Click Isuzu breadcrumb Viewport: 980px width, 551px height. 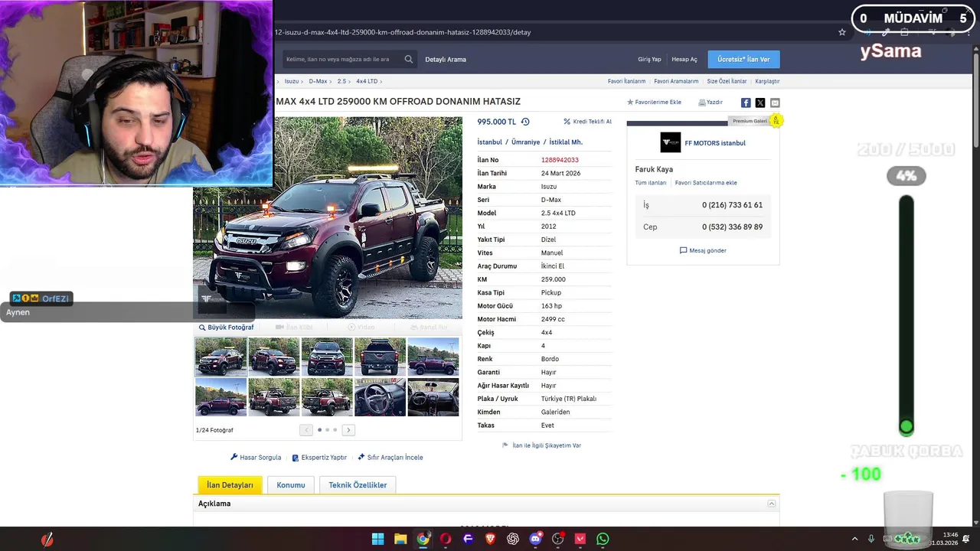point(291,81)
